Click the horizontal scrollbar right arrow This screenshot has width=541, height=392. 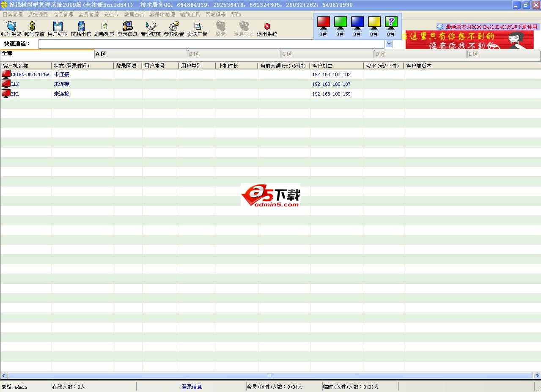click(537, 376)
